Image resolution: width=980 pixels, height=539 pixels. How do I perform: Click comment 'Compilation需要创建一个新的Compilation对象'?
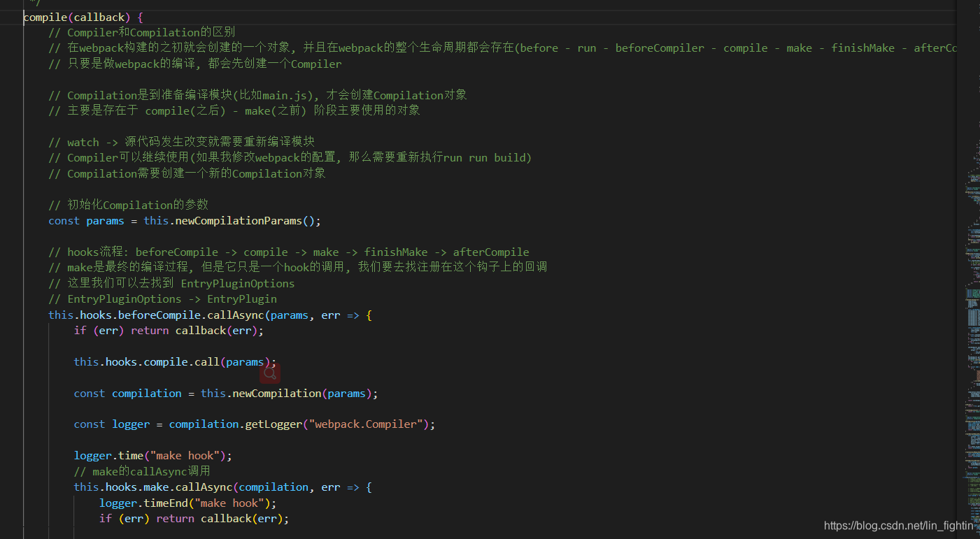(x=187, y=173)
